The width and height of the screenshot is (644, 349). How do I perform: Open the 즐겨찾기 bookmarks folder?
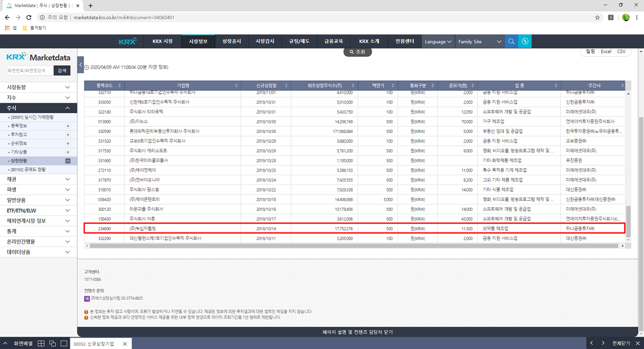[34, 28]
